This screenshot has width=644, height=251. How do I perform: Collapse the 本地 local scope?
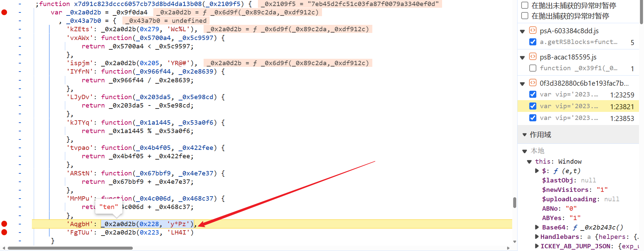[x=525, y=151]
